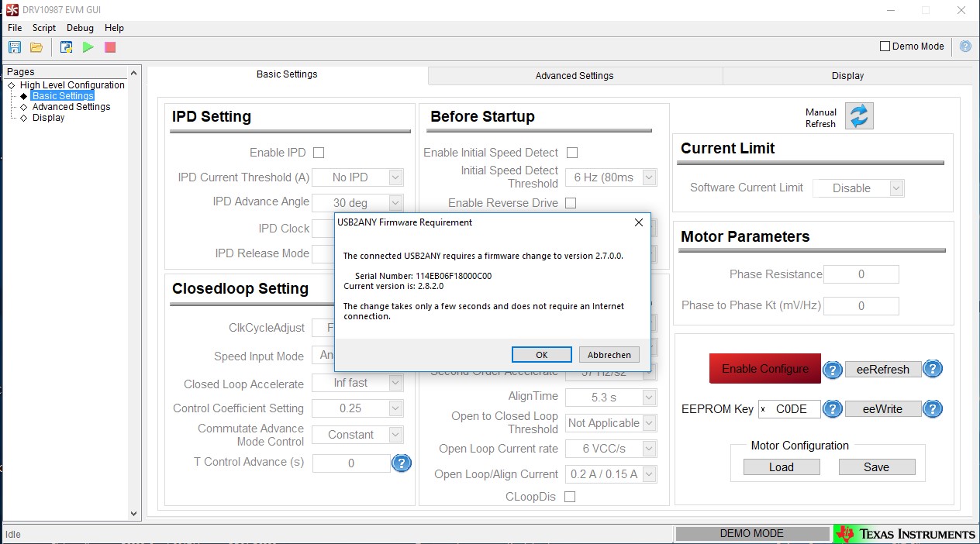Open Open Loop Current rate dropdown
The width and height of the screenshot is (980, 544).
650,449
